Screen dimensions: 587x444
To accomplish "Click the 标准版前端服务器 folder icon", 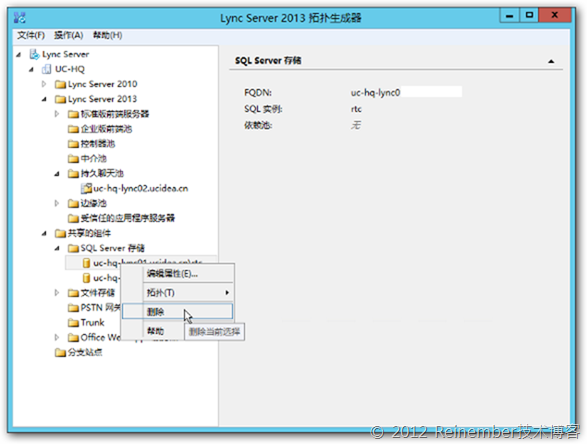I will (73, 114).
